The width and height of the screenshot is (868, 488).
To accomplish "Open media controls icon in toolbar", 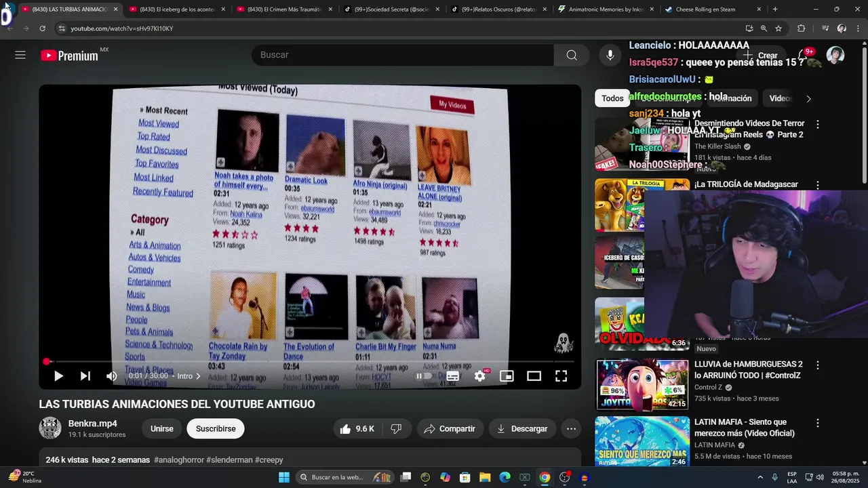I will click(825, 28).
